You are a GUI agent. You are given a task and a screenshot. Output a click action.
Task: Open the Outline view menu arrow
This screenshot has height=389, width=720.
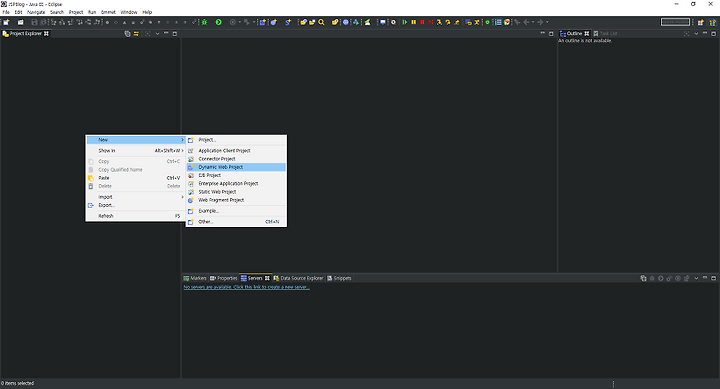pos(696,34)
